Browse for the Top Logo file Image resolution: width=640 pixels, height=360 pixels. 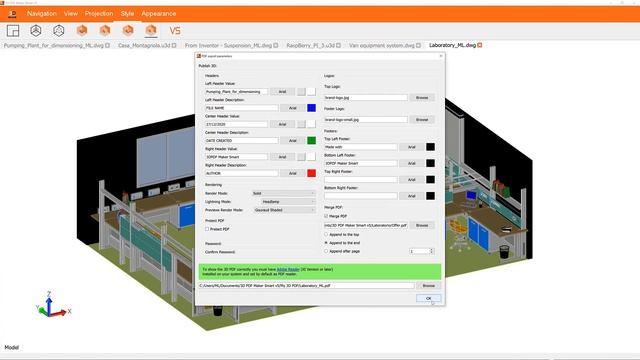(x=422, y=98)
